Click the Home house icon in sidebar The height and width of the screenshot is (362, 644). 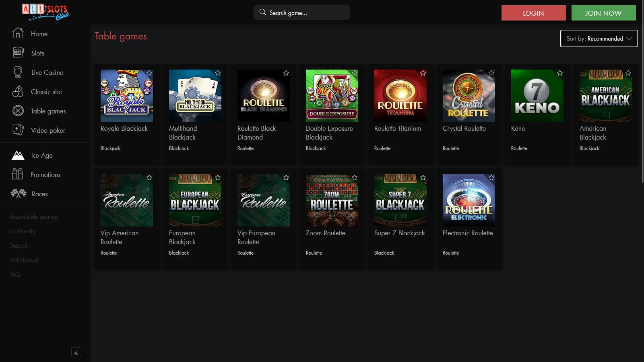click(18, 33)
